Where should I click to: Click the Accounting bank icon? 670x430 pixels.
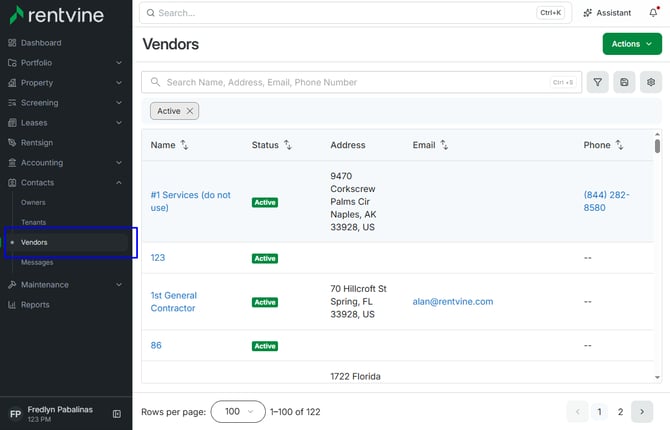(x=12, y=162)
